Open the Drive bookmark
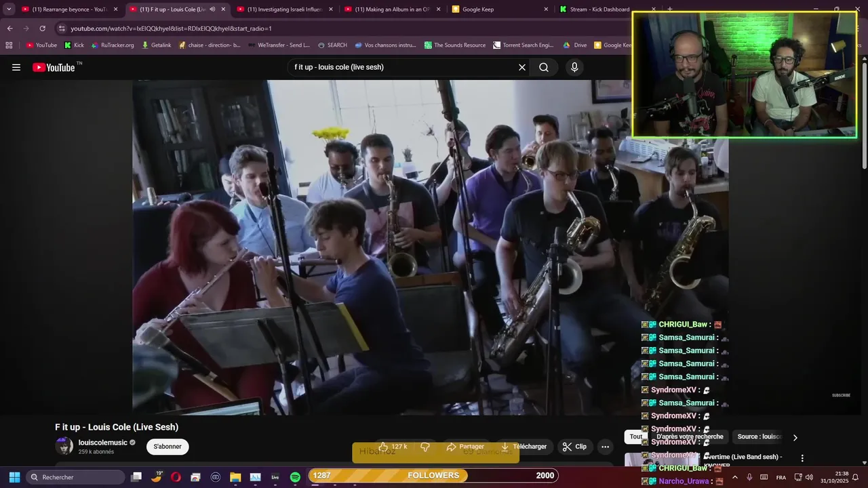This screenshot has height=488, width=868. tap(575, 45)
